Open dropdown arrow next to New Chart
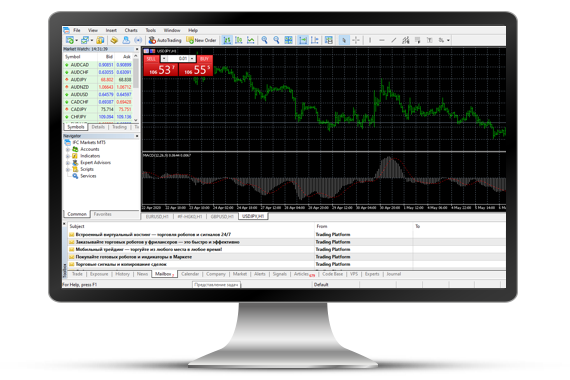The width and height of the screenshot is (570, 380). coord(76,40)
